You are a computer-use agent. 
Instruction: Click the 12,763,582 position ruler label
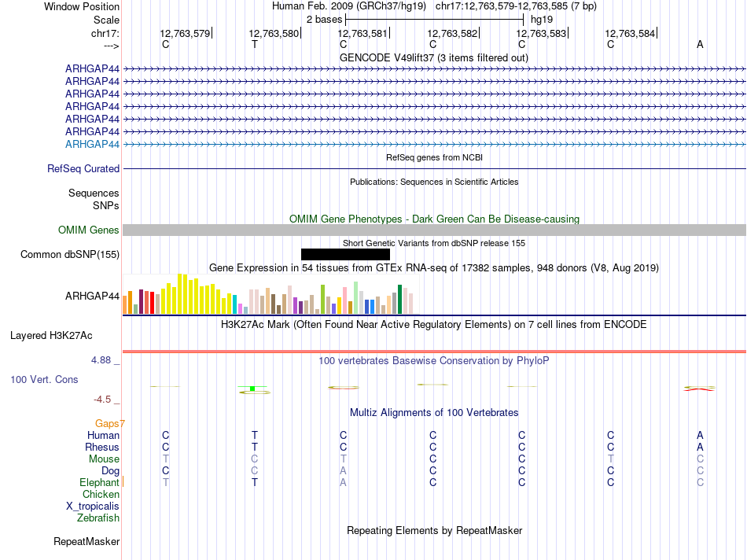coord(452,33)
